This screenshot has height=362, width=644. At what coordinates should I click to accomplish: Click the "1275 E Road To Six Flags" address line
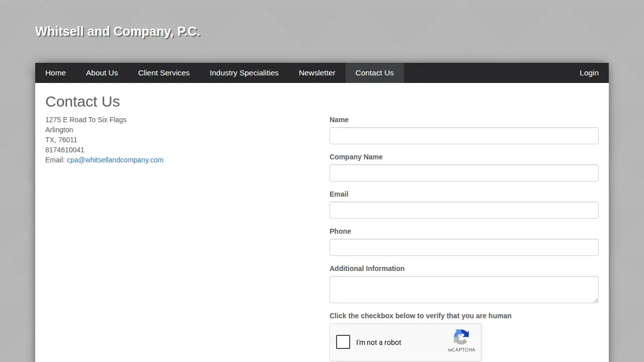click(x=86, y=120)
